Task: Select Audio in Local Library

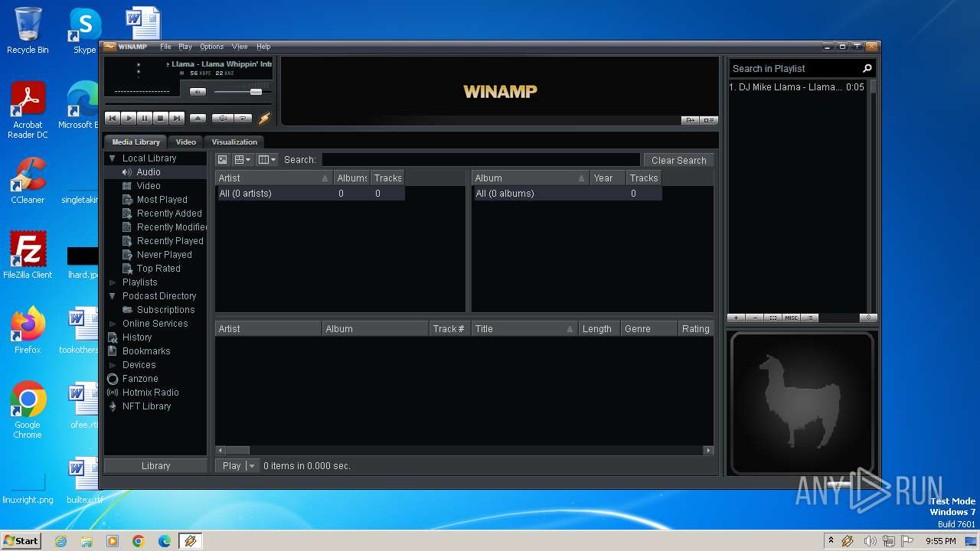Action: pos(149,172)
